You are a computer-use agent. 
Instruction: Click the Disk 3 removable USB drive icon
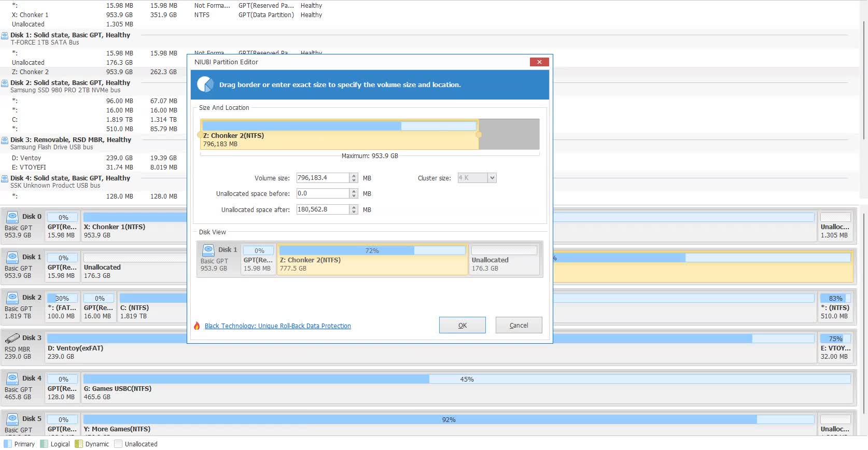[x=12, y=338]
